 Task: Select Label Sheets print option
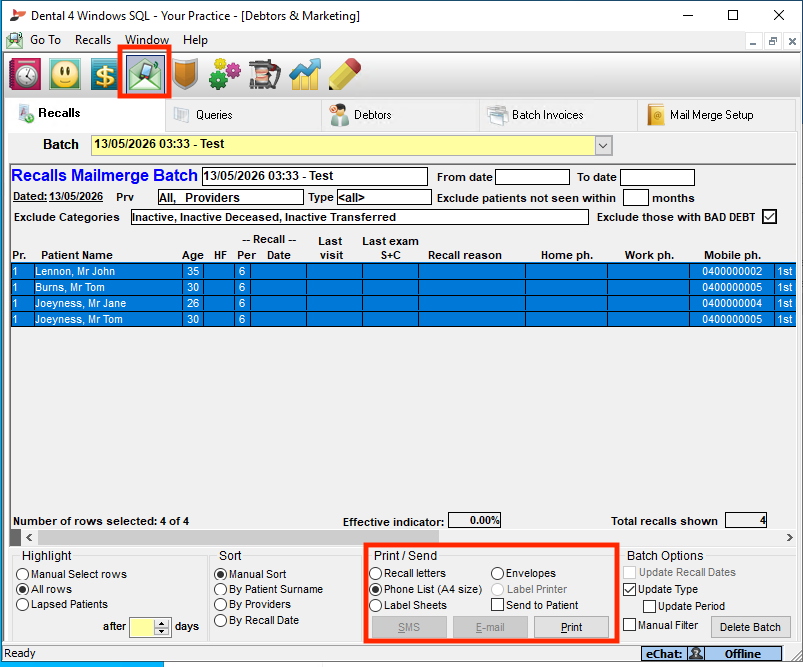point(408,606)
